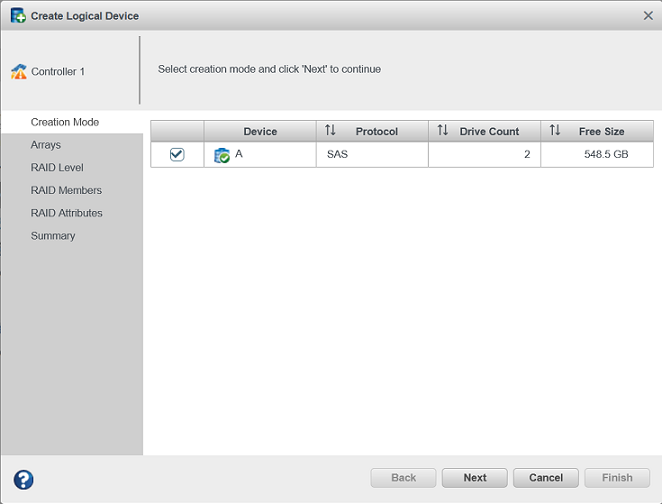Screen dimensions: 662x504
Task: Uncheck the checkbox for array A
Action: [x=177, y=154]
